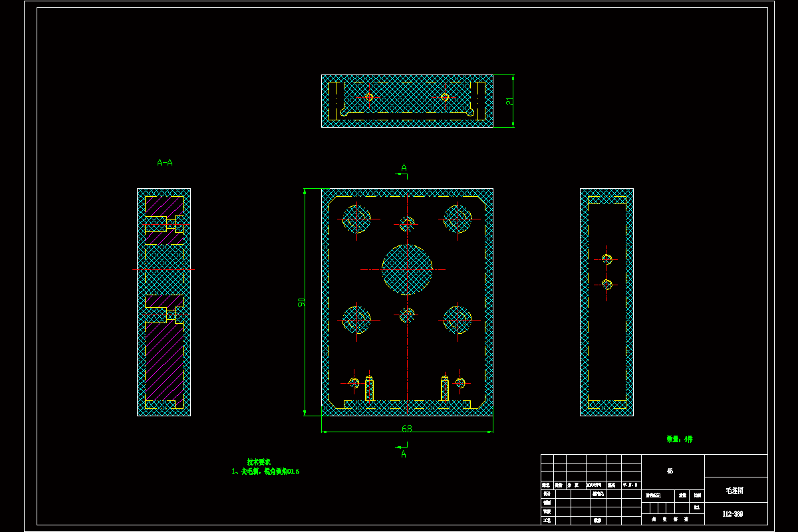Click the large center circle in front view
Viewport: 798px width, 532px height.
click(407, 269)
